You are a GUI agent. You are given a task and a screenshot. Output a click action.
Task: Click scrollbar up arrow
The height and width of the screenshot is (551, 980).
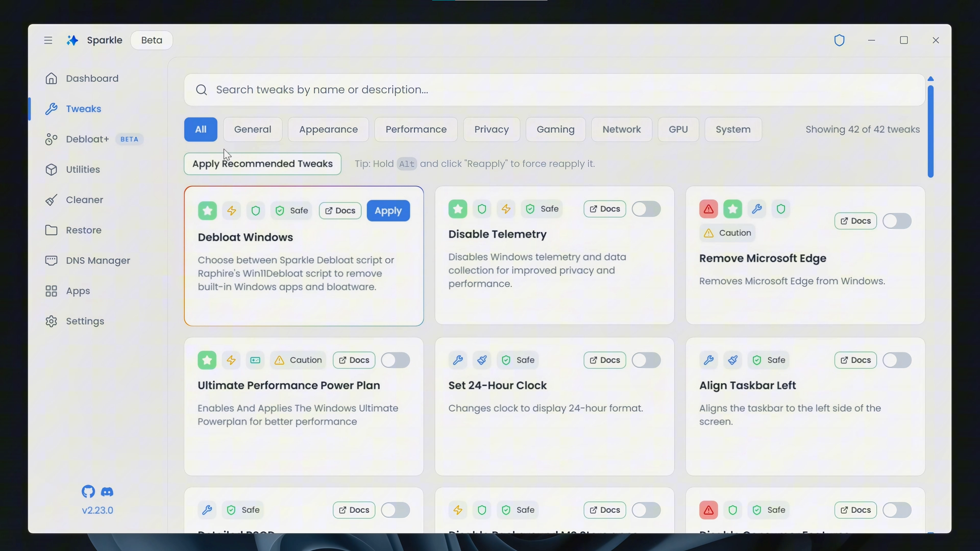pyautogui.click(x=931, y=79)
